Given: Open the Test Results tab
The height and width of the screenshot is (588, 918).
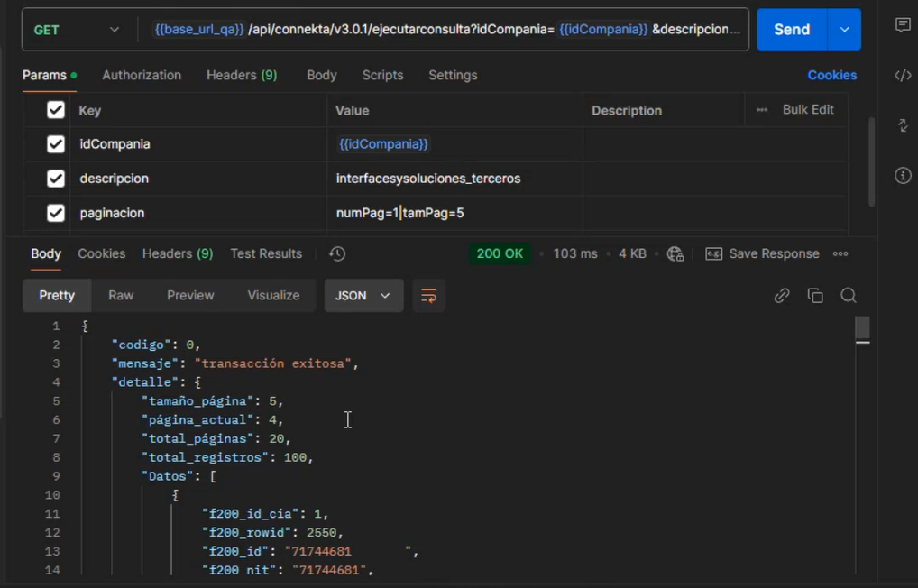Looking at the screenshot, I should 266,253.
